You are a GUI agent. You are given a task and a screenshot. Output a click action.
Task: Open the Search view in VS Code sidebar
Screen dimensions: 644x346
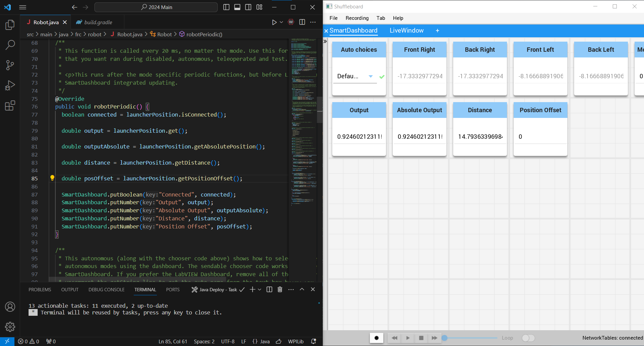10,44
